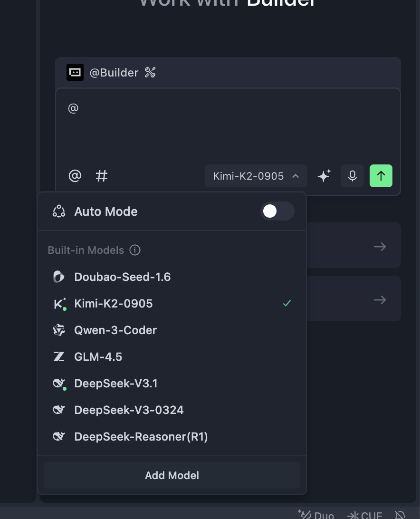Screen dimensions: 420x519
Task: Click the microphone voice input icon
Action: 353,176
